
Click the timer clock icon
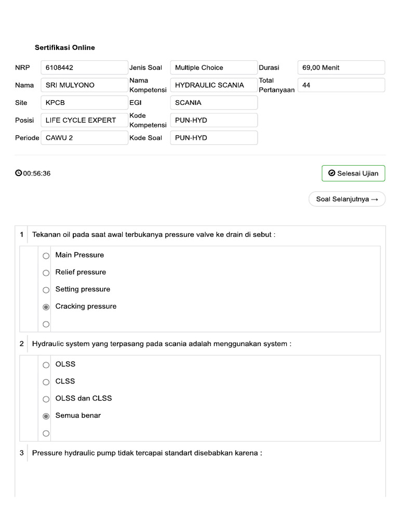click(x=19, y=173)
